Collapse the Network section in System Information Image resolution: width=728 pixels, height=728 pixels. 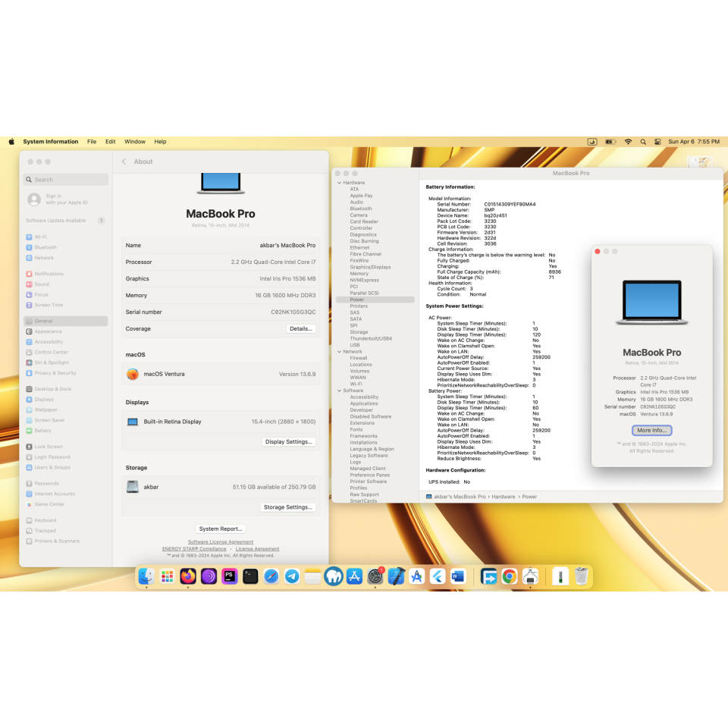[340, 352]
